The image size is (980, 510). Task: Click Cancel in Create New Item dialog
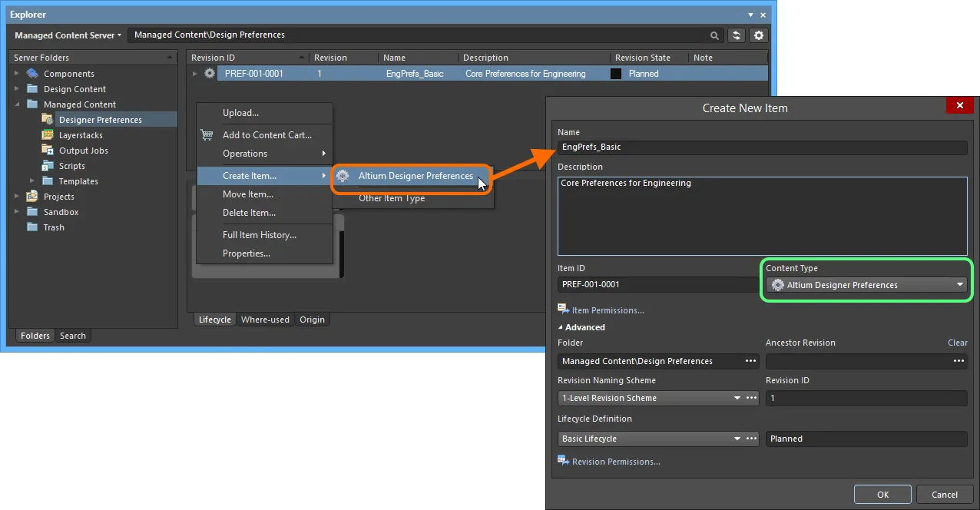pyautogui.click(x=944, y=495)
